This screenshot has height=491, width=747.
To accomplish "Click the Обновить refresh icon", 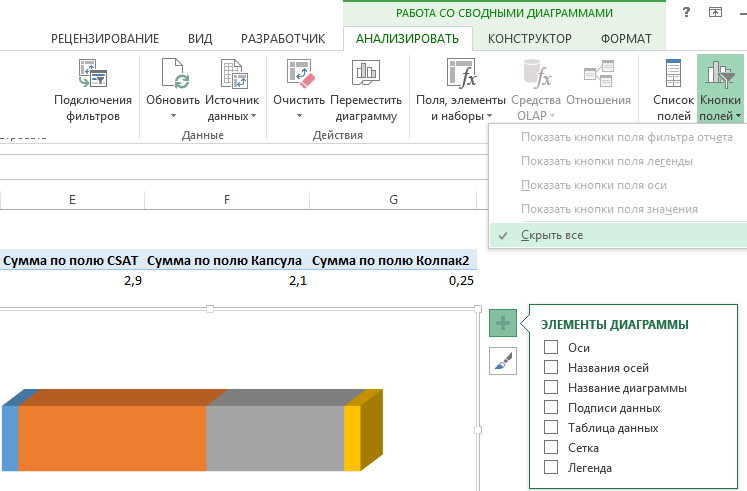I will click(173, 74).
